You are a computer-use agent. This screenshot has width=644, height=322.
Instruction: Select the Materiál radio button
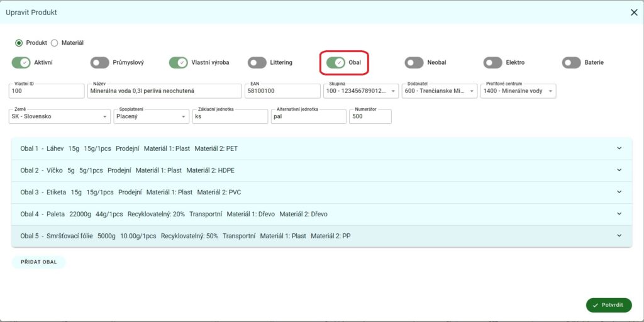point(54,43)
